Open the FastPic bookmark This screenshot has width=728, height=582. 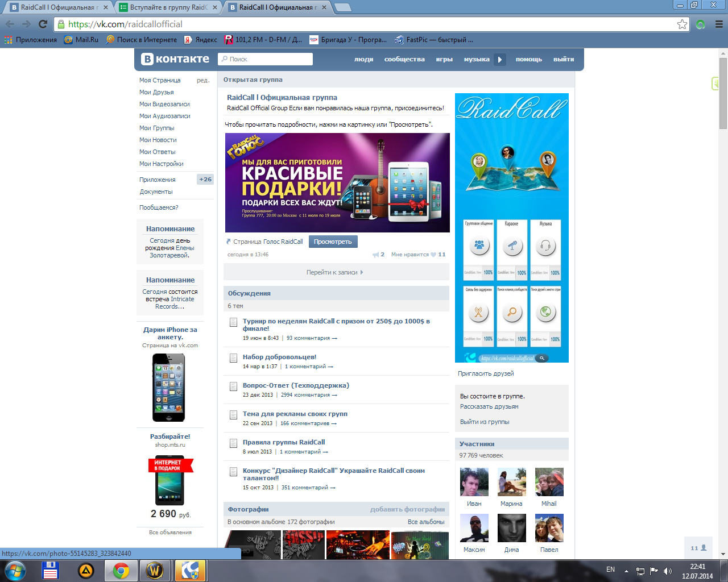coord(434,40)
